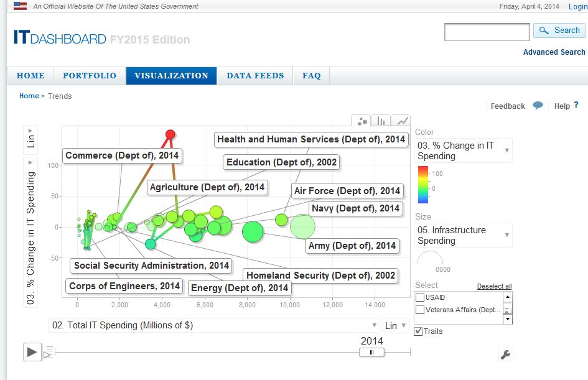The image size is (588, 380).
Task: Switch to the line chart view
Action: coord(403,121)
